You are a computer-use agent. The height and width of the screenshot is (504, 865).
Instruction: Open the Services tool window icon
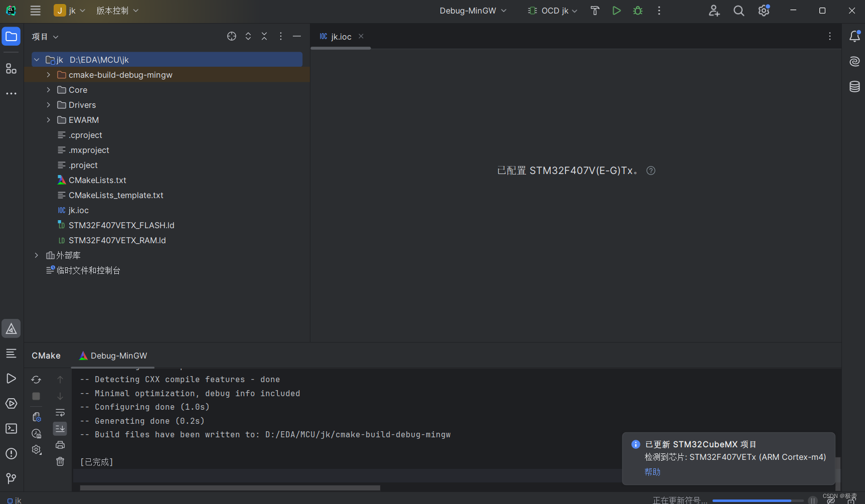[11, 404]
